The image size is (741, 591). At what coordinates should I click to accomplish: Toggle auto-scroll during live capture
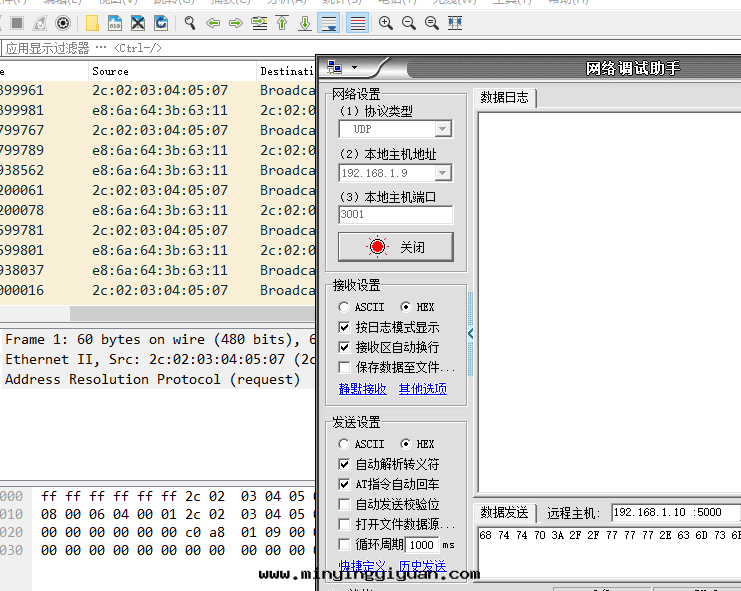329,23
